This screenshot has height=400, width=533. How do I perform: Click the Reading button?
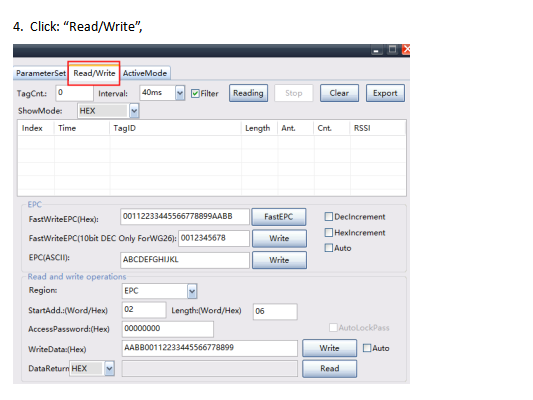pyautogui.click(x=248, y=93)
